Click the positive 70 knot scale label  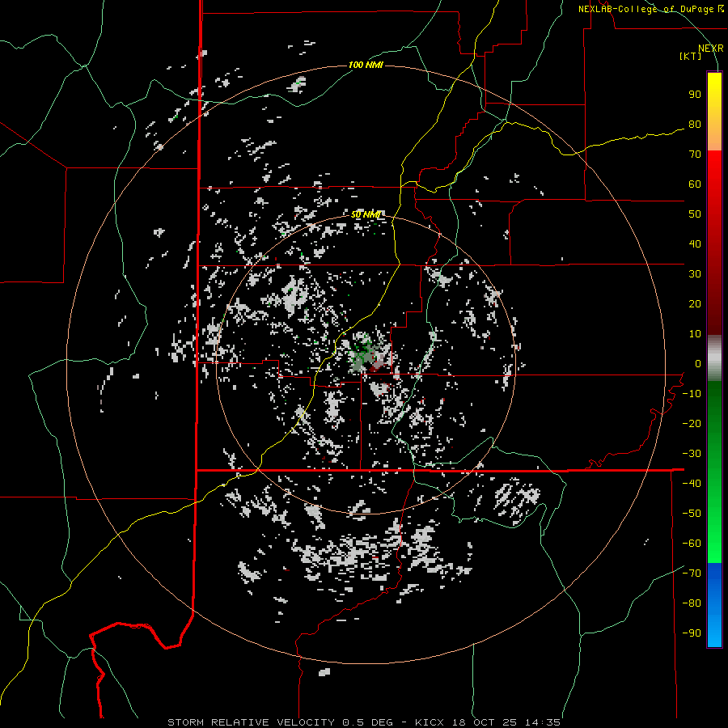tap(695, 154)
